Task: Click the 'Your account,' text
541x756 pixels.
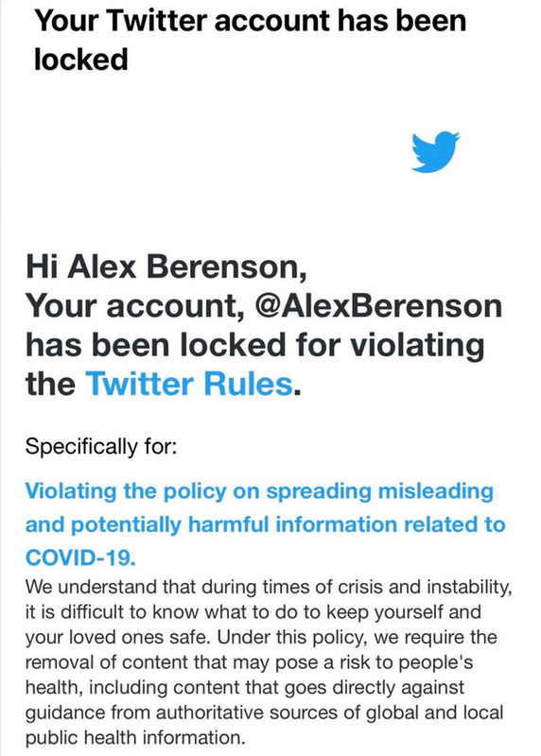Action: pos(134,306)
